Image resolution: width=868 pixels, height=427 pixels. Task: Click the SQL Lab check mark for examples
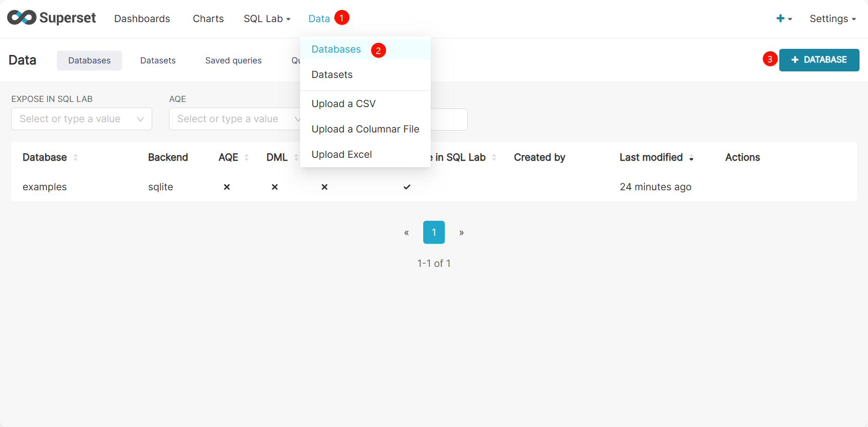(x=407, y=187)
